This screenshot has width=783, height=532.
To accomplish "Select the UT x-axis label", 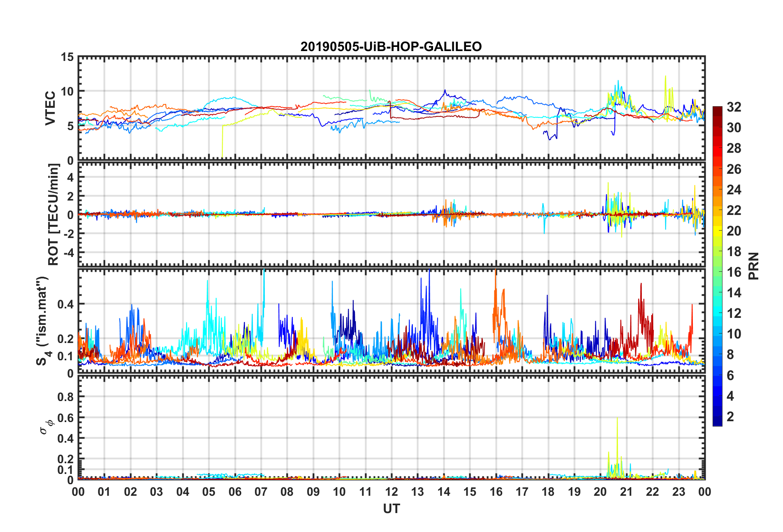I will [391, 509].
